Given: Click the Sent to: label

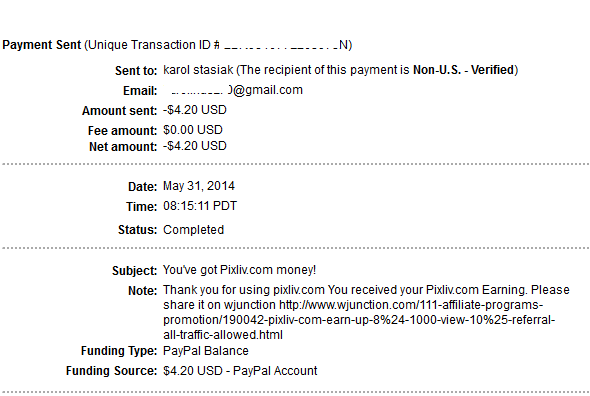Looking at the screenshot, I should coord(136,71).
